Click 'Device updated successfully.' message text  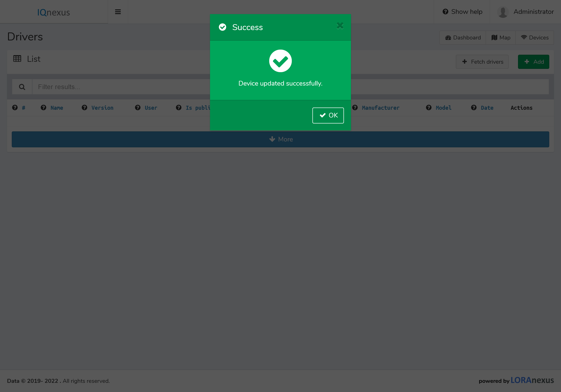coord(280,83)
